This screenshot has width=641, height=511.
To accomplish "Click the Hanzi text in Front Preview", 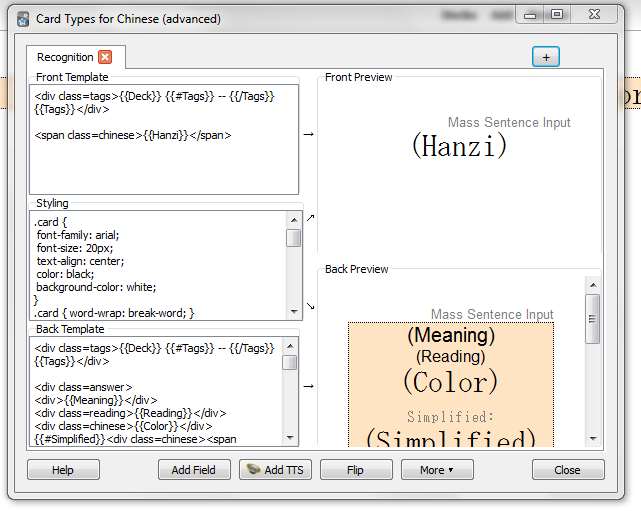I will tap(459, 146).
